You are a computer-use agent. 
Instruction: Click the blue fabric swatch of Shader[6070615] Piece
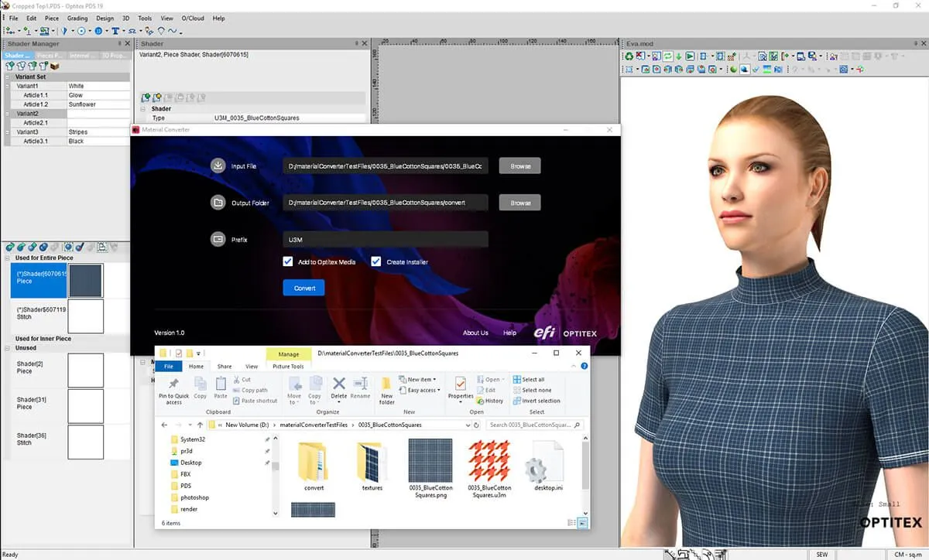click(x=85, y=280)
